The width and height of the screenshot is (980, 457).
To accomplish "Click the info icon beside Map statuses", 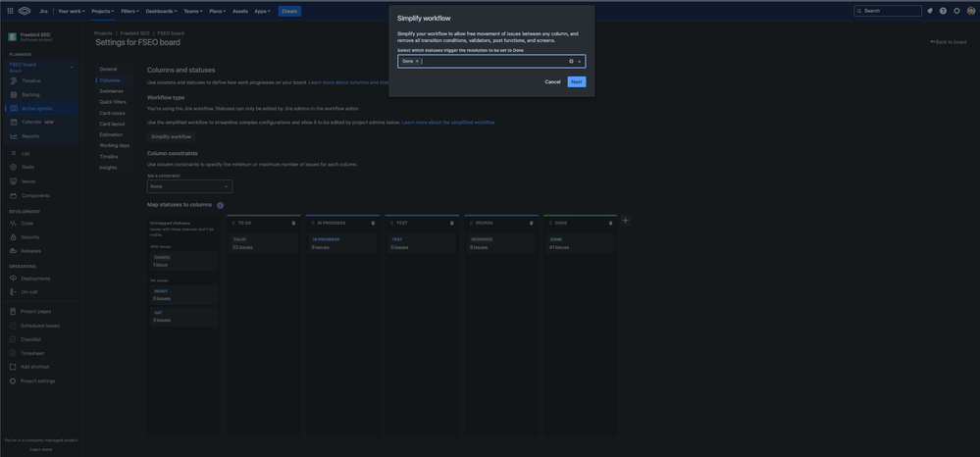I will (221, 205).
